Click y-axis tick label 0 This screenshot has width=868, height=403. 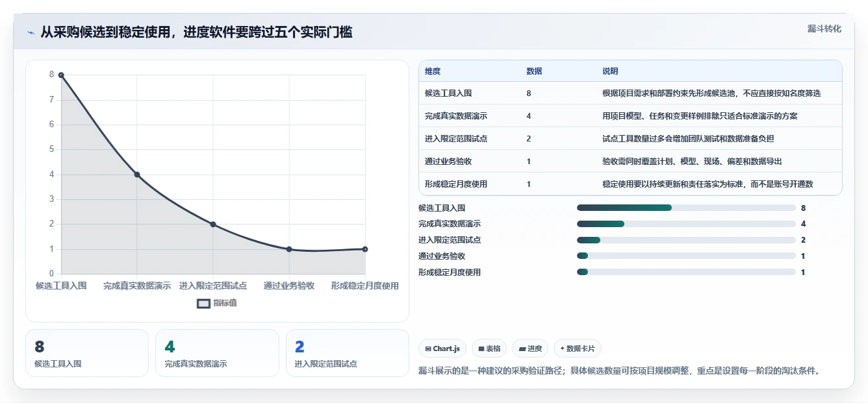pos(51,274)
